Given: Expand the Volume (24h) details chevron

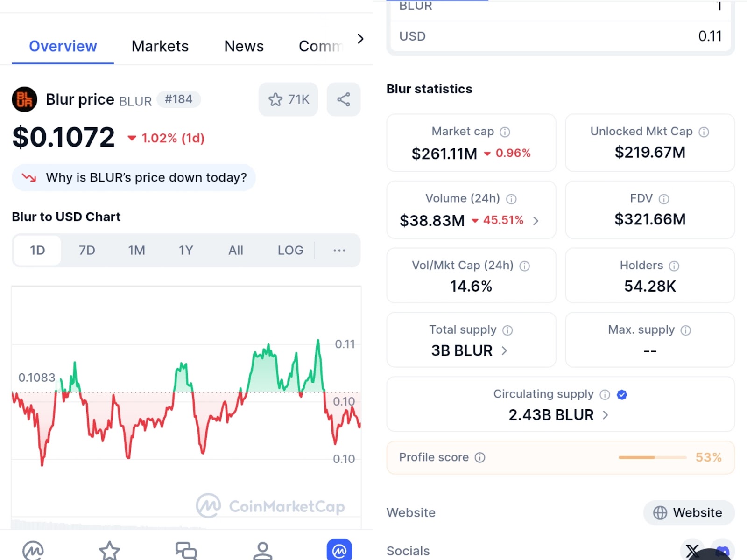Looking at the screenshot, I should pos(536,221).
